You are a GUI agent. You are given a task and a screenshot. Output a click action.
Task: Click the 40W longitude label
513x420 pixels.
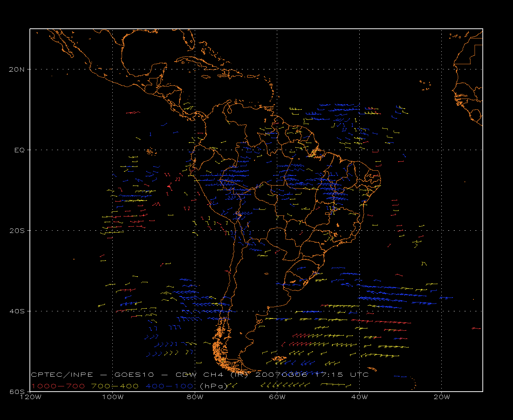click(x=359, y=397)
